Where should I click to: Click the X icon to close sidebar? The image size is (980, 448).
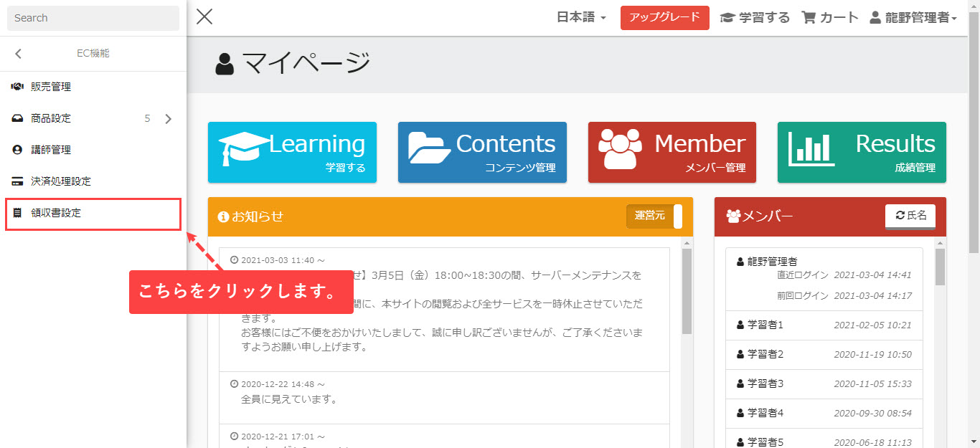204,17
